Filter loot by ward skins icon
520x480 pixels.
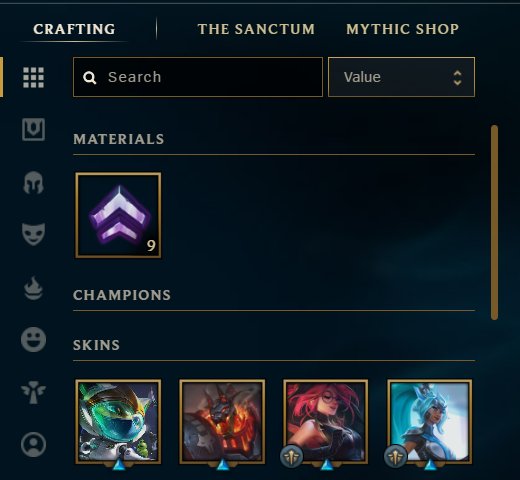33,392
